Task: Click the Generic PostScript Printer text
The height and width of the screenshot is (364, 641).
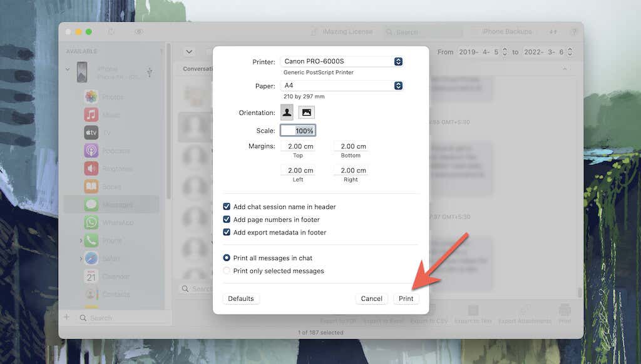Action: (x=319, y=73)
